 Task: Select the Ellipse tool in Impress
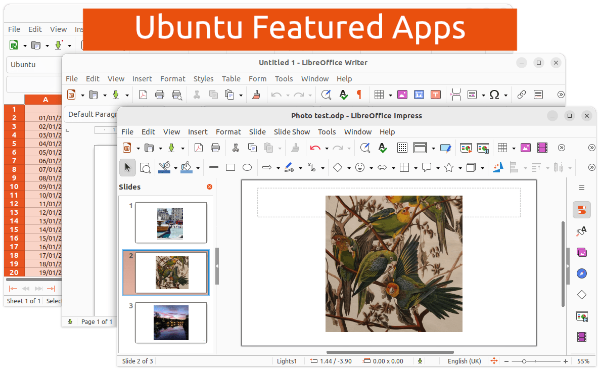pyautogui.click(x=247, y=168)
